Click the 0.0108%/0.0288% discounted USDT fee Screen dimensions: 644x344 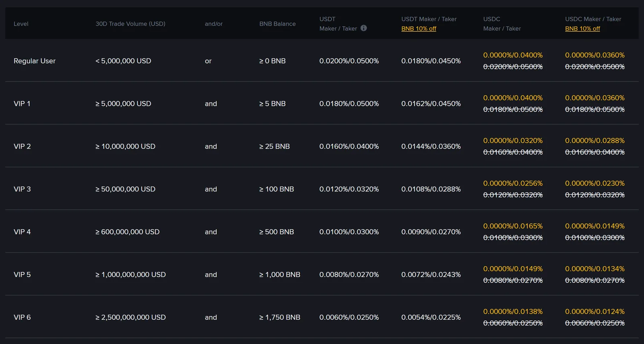tap(431, 189)
